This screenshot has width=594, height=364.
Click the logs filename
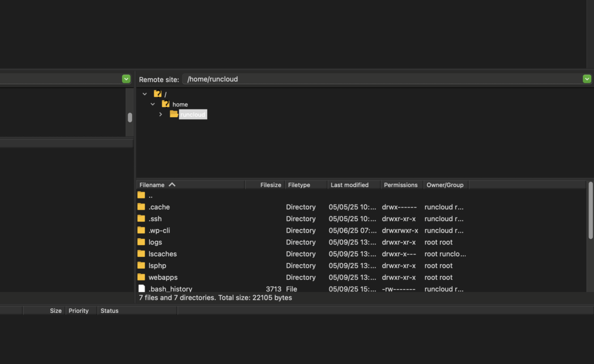coord(155,242)
